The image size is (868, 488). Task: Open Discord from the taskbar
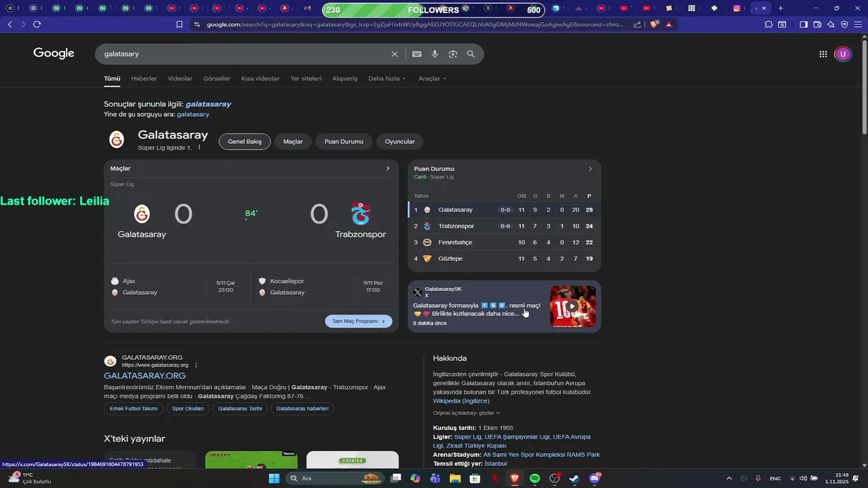point(595,479)
